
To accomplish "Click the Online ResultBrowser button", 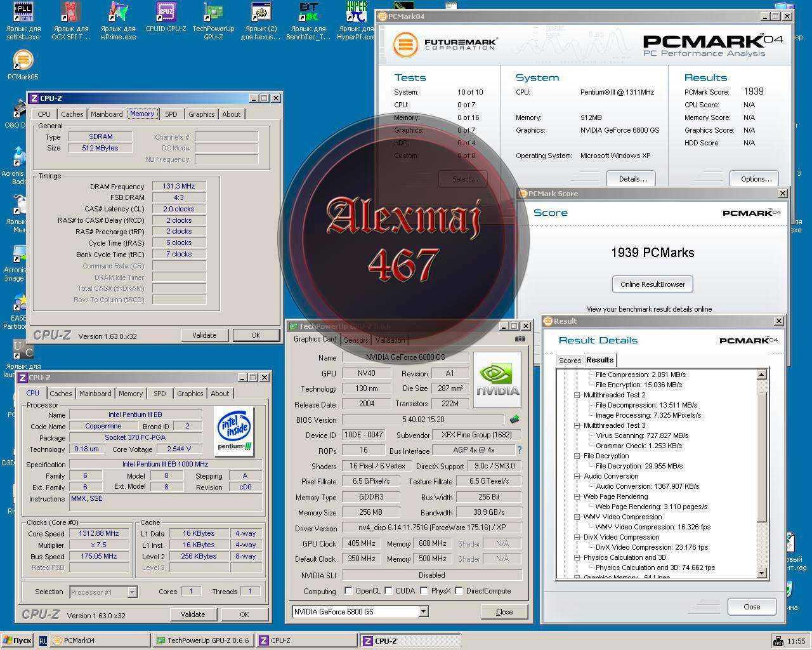I will pyautogui.click(x=653, y=284).
